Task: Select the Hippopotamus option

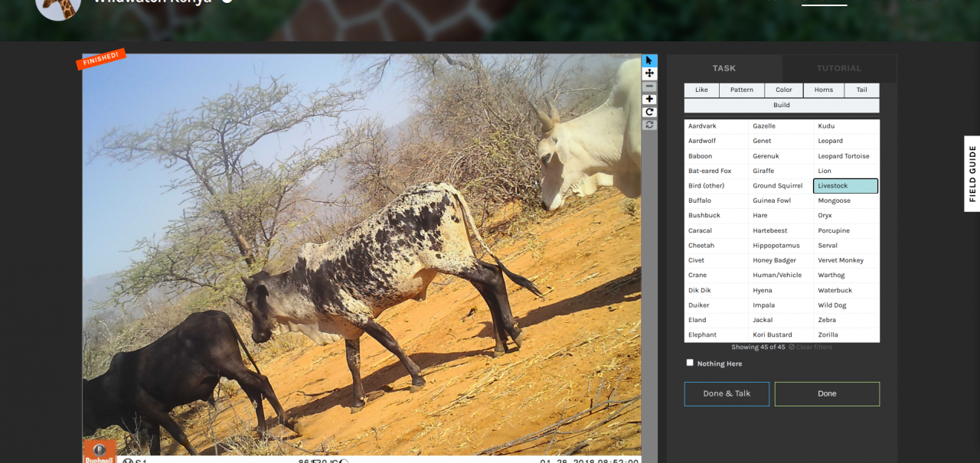Action: point(781,246)
